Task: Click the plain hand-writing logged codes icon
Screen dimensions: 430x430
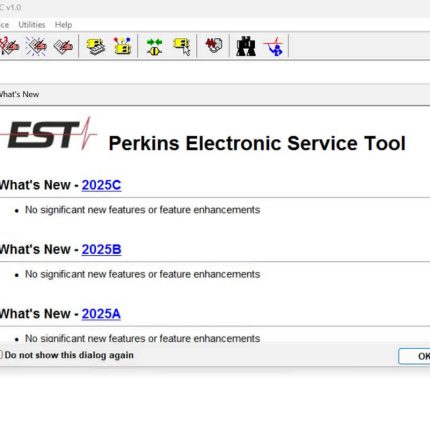Action: pos(63,46)
